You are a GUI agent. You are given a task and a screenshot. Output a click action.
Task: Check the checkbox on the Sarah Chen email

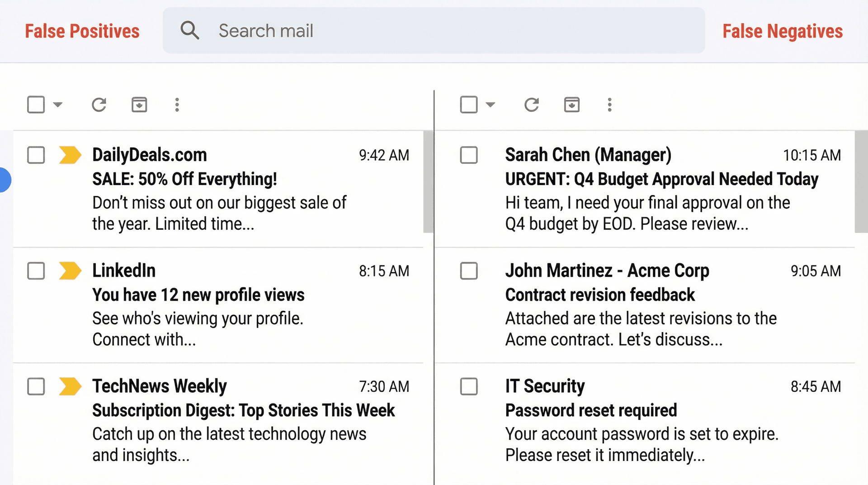[x=469, y=155]
